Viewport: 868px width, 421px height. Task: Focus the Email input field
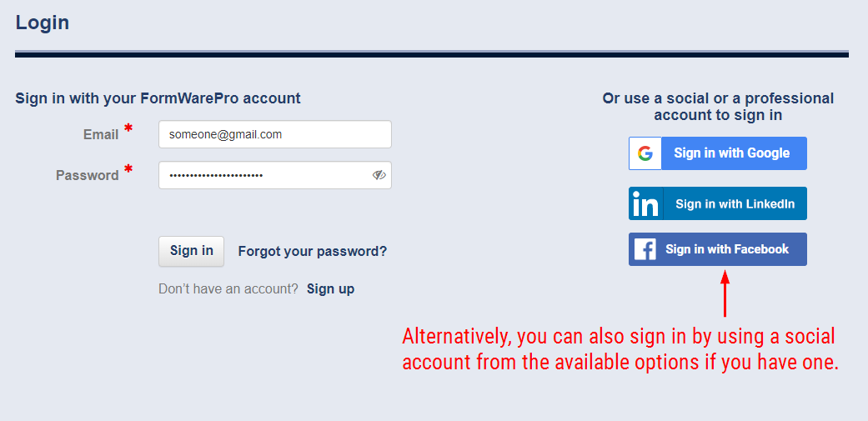pos(275,134)
